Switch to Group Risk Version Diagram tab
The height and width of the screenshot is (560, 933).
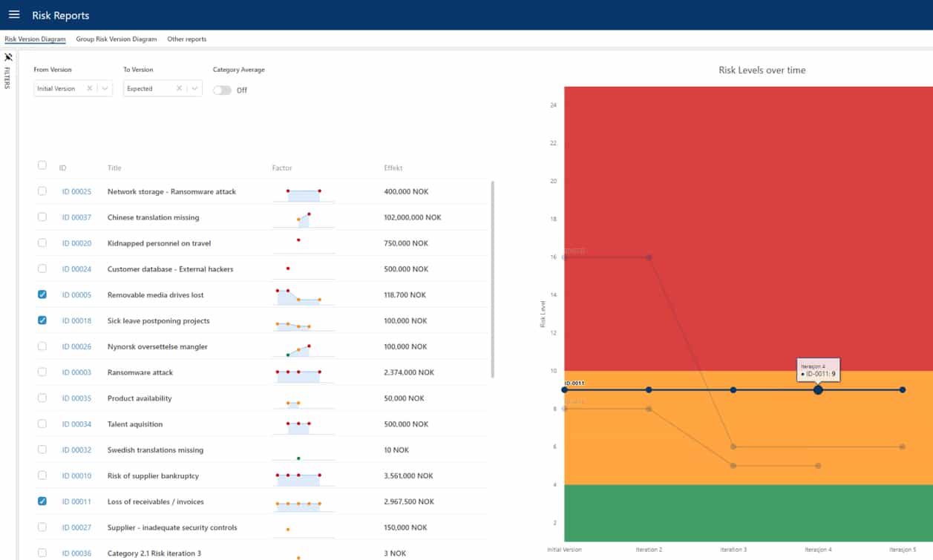(x=117, y=39)
